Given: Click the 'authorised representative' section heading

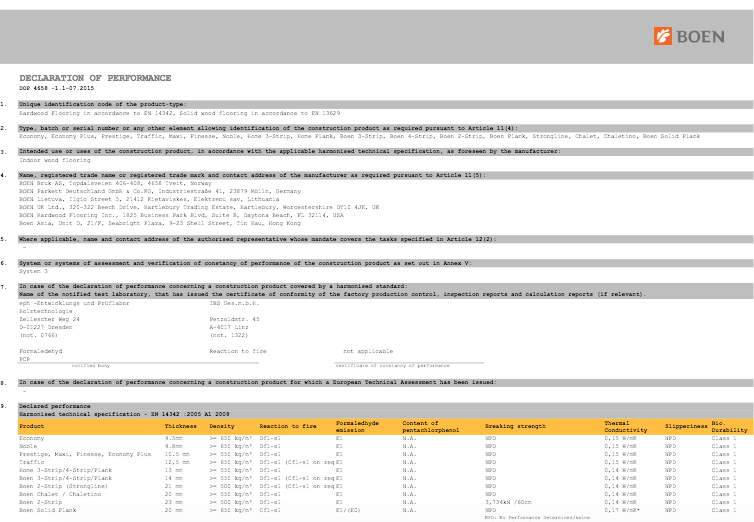Looking at the screenshot, I should click(x=258, y=239).
